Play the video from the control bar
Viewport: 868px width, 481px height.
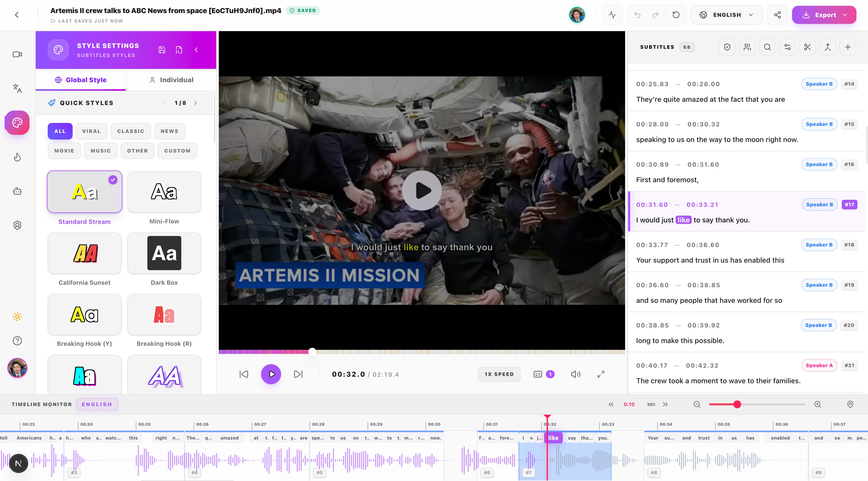point(271,374)
